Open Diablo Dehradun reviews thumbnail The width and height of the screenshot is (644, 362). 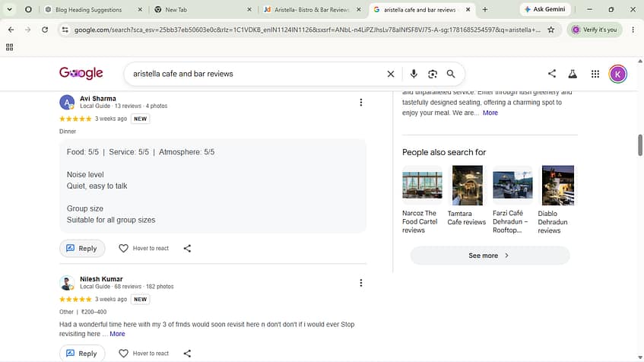558,185
